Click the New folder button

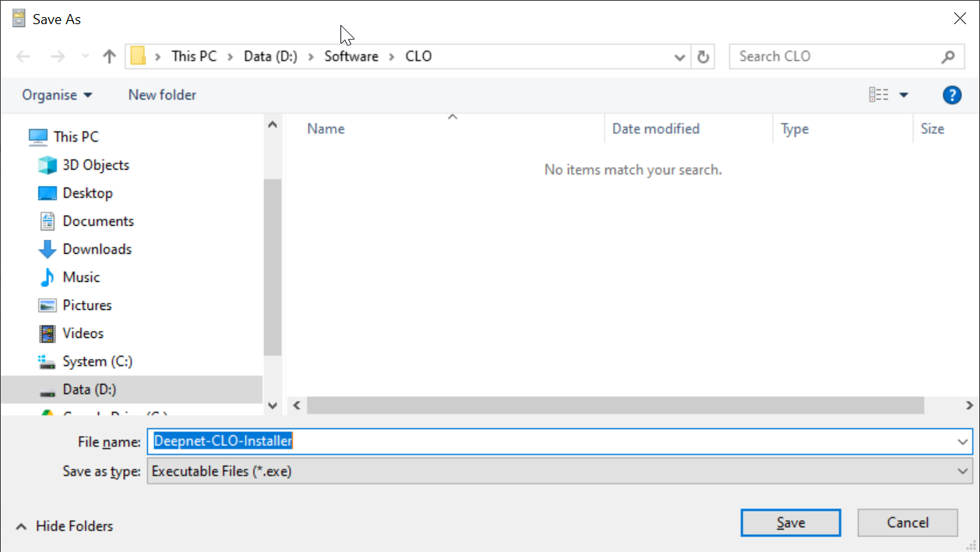click(x=162, y=95)
